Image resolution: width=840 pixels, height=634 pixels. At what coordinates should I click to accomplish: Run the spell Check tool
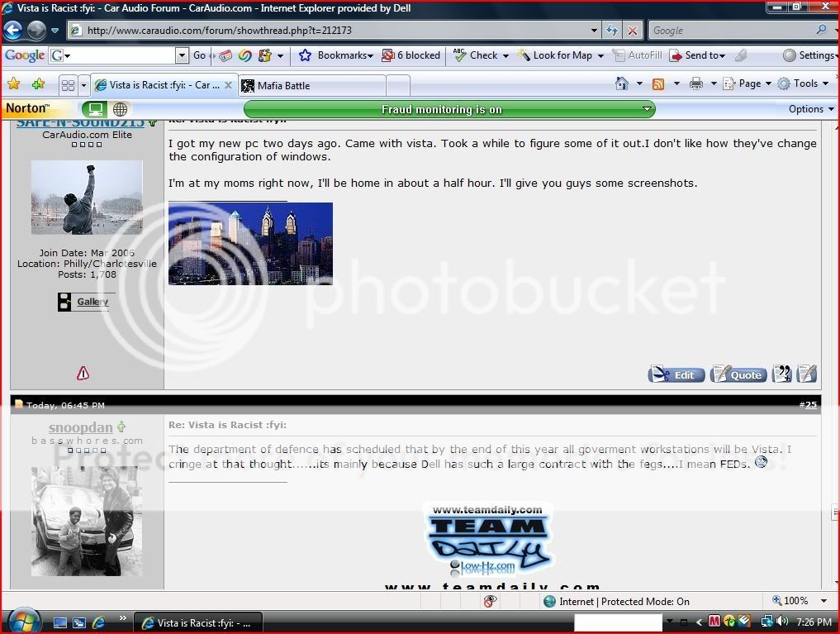pyautogui.click(x=476, y=55)
